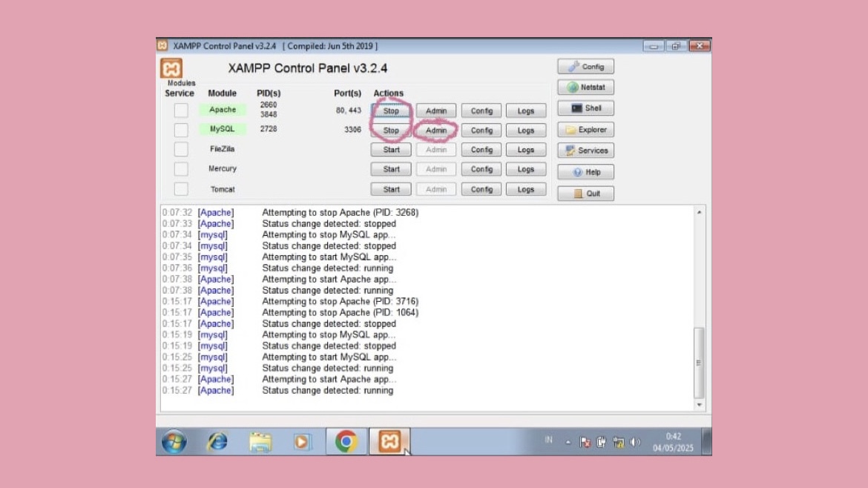Stop the Apache module

click(x=391, y=111)
